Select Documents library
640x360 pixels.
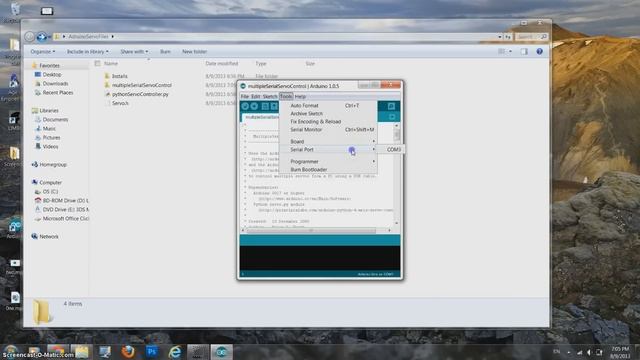click(x=51, y=120)
